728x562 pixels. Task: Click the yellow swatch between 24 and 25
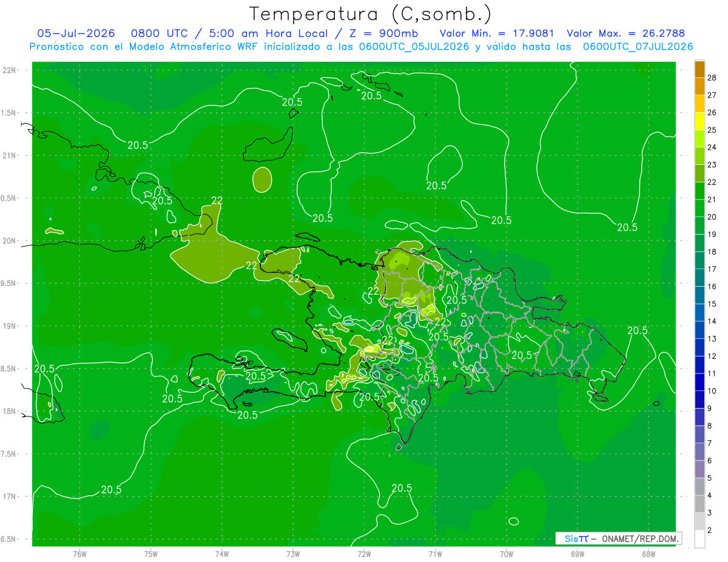coord(699,138)
